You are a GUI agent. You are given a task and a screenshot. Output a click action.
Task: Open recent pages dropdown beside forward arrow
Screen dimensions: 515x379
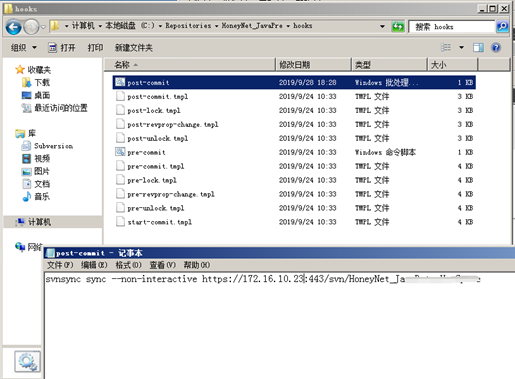43,27
